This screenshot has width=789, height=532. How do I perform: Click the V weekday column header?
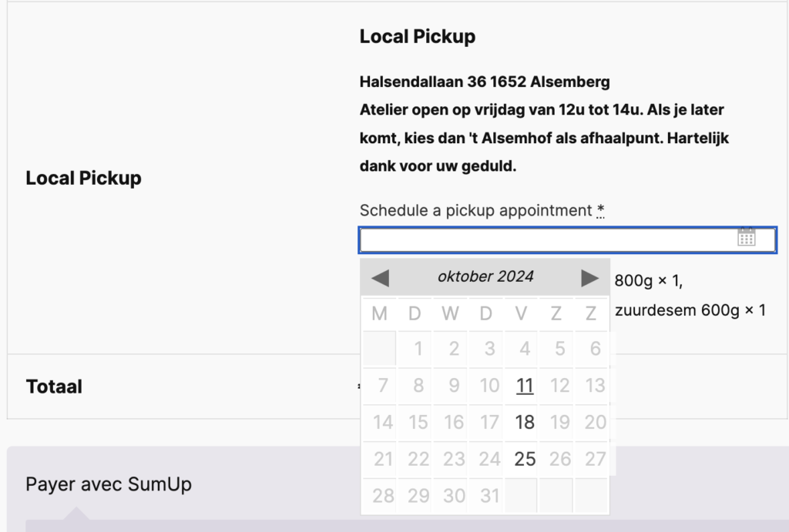(x=522, y=314)
